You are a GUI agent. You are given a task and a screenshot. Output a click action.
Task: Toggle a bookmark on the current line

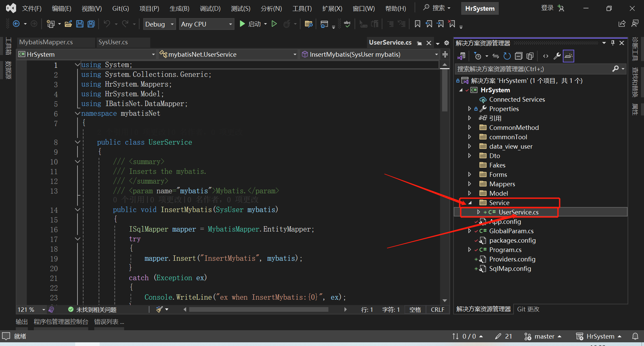(418, 24)
